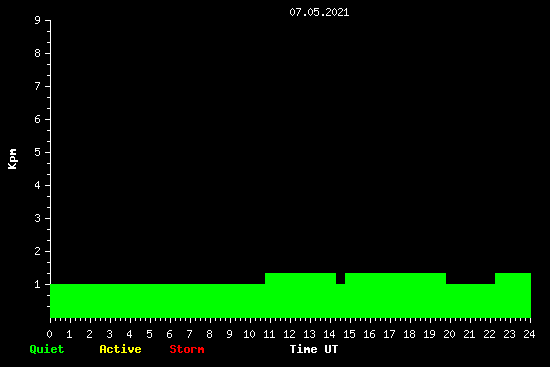Click the Time UT axis label

click(x=314, y=349)
